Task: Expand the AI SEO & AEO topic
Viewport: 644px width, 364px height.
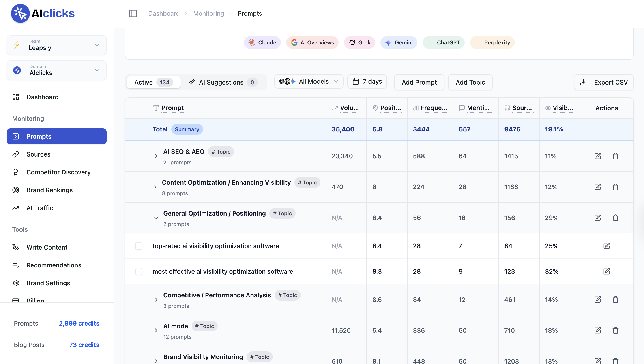Action: (156, 156)
